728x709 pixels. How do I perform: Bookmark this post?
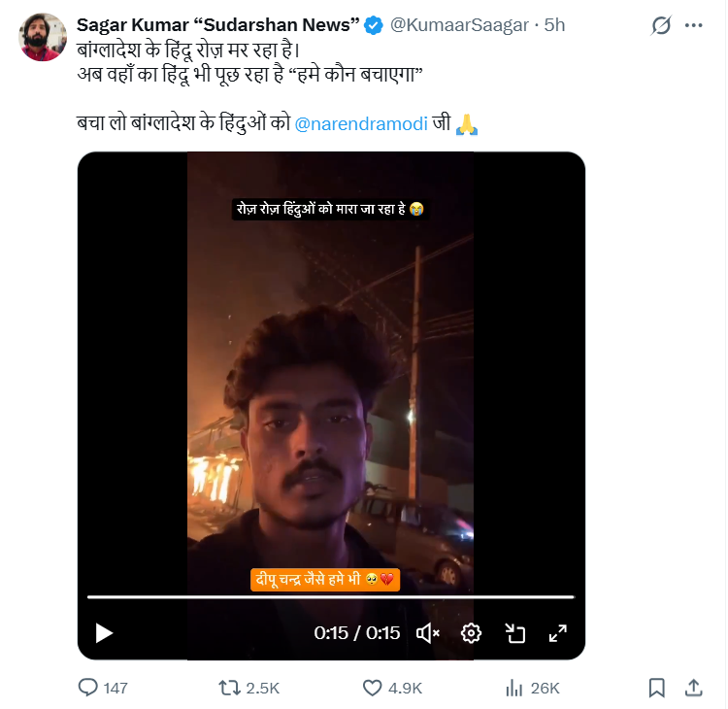pyautogui.click(x=657, y=688)
